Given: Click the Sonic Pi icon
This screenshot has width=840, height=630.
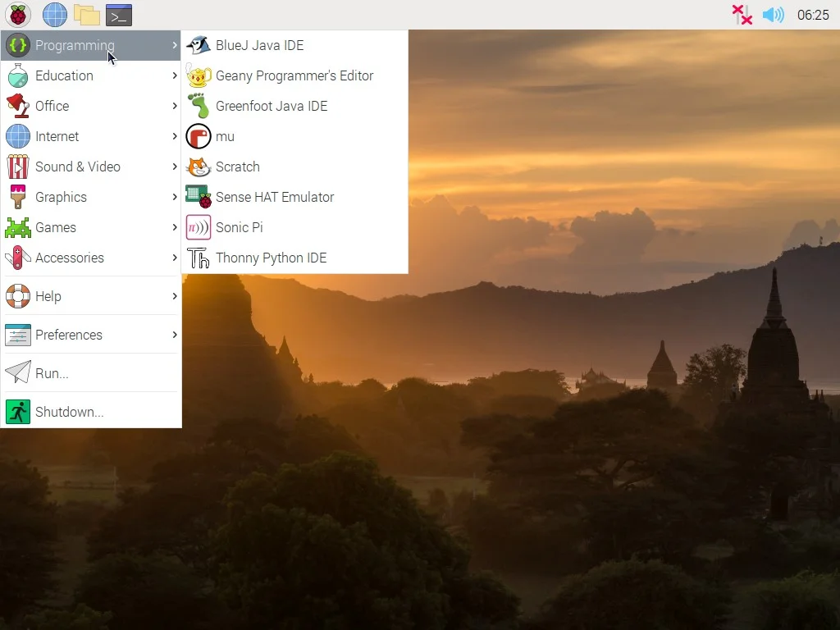Looking at the screenshot, I should [x=199, y=227].
